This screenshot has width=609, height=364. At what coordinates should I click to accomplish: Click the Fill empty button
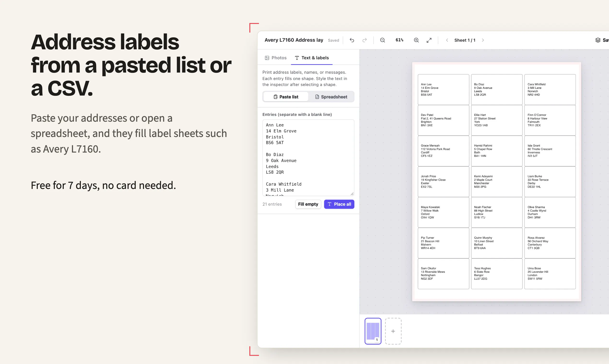point(308,204)
